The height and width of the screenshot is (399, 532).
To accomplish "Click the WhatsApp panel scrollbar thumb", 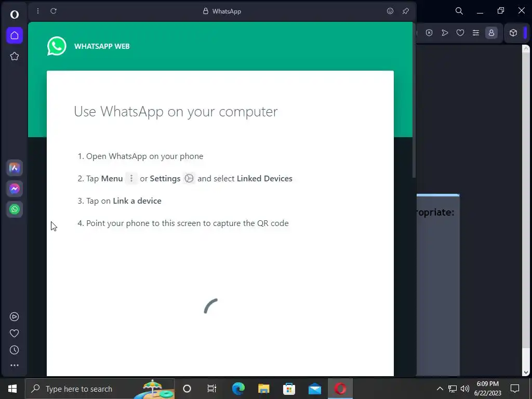I will point(414,101).
